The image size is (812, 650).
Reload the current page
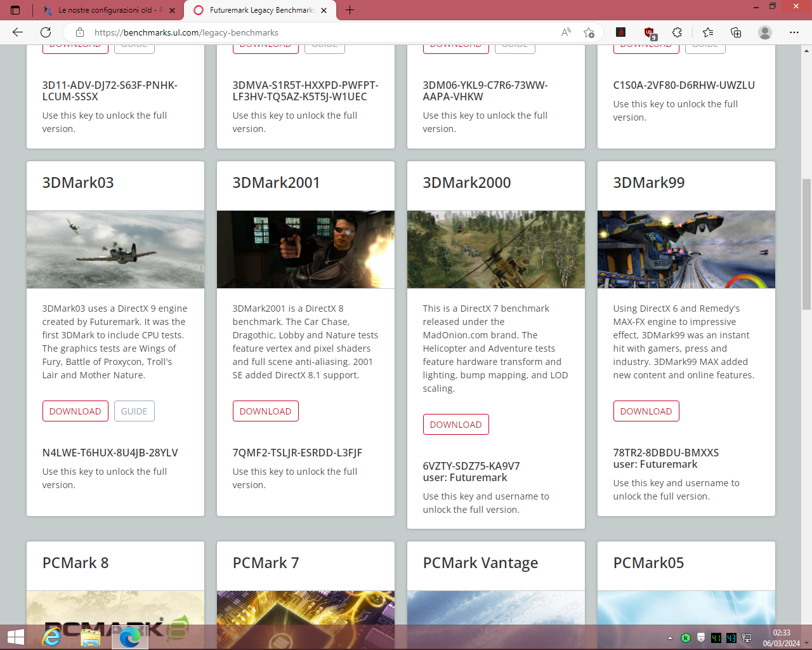(x=46, y=32)
